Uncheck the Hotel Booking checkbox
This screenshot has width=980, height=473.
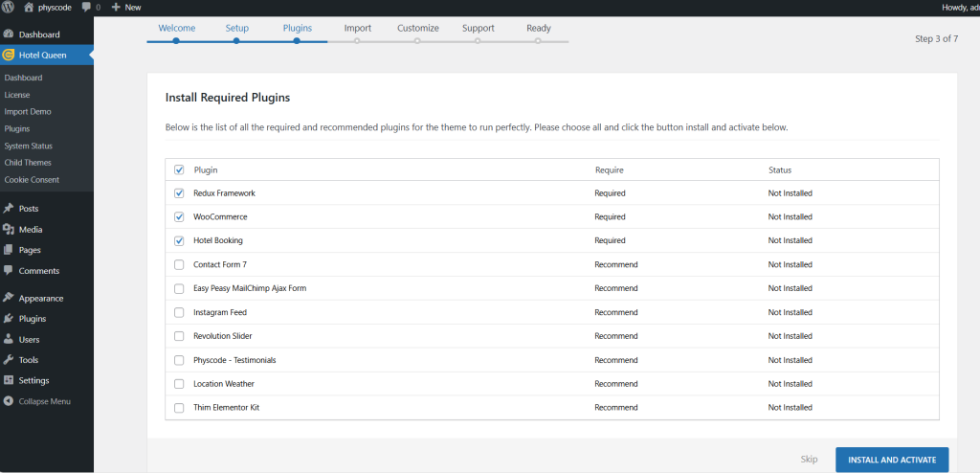coord(179,241)
